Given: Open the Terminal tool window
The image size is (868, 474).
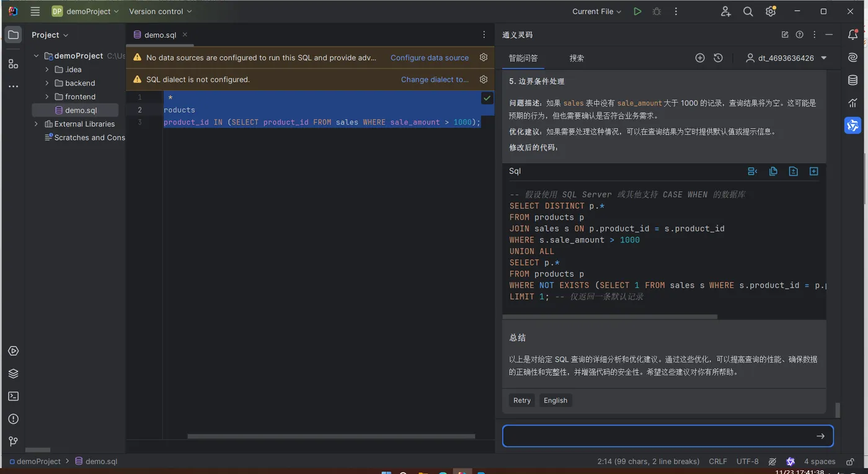Looking at the screenshot, I should [x=13, y=396].
